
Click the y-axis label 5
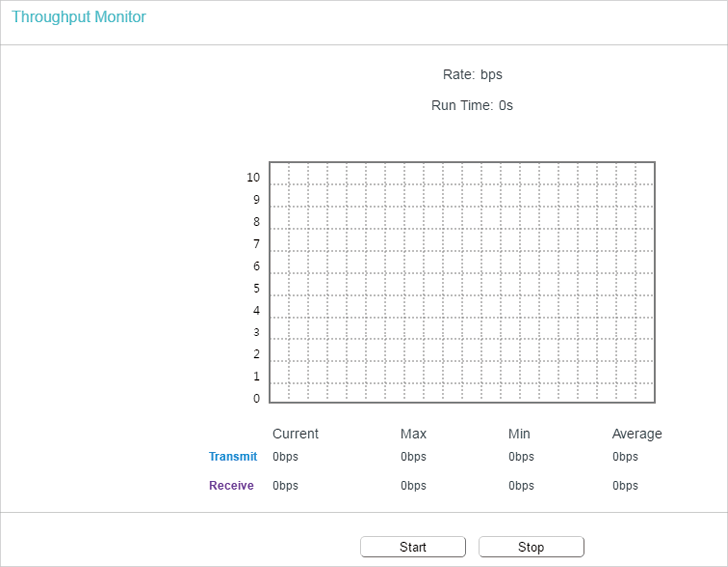point(256,288)
